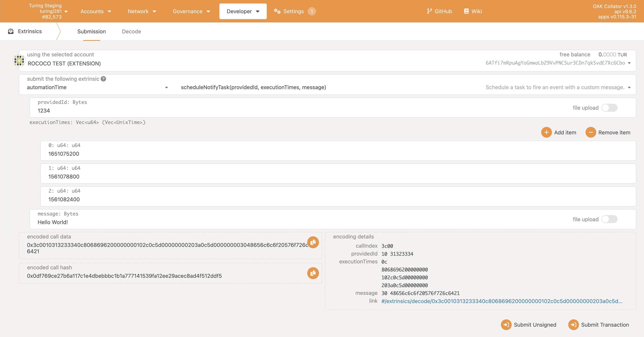This screenshot has width=644, height=337.
Task: Switch to the Decode tab
Action: [132, 31]
